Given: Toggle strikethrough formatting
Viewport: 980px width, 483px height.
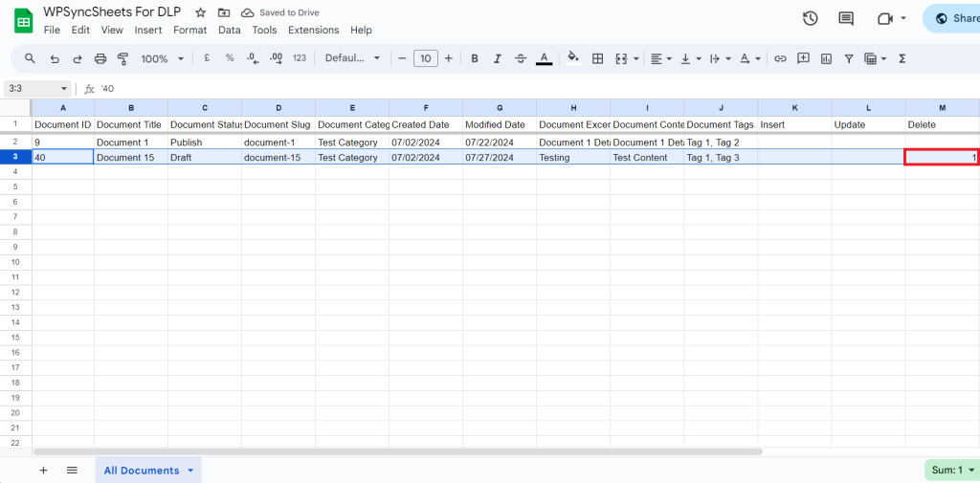Looking at the screenshot, I should [521, 58].
